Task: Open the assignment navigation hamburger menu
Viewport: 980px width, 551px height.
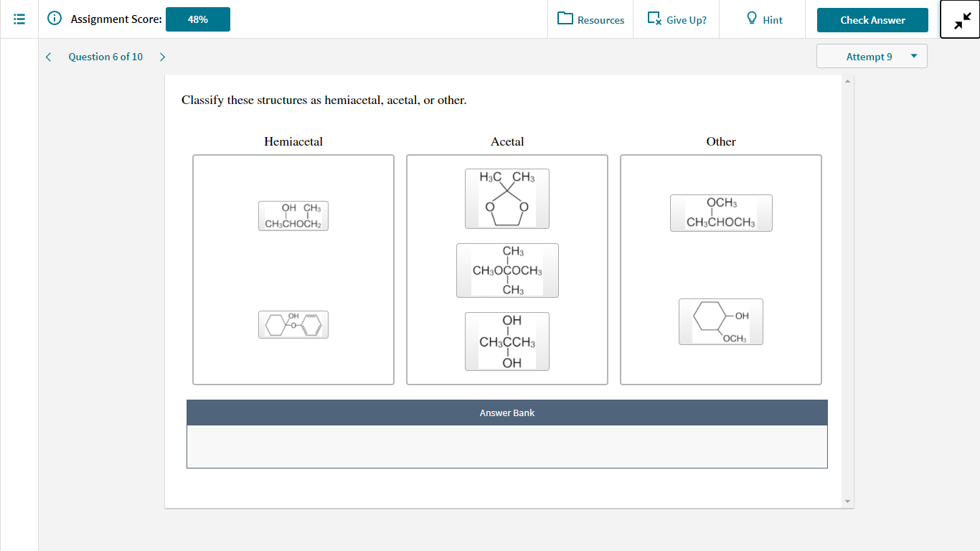Action: pos(19,19)
